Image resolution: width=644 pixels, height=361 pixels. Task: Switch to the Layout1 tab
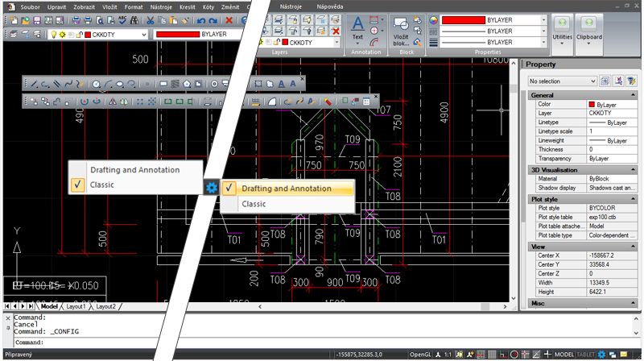tap(76, 306)
